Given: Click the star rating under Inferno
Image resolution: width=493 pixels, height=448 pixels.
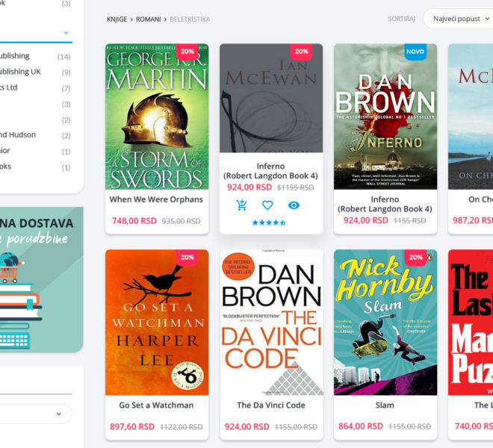Looking at the screenshot, I should click(x=269, y=223).
